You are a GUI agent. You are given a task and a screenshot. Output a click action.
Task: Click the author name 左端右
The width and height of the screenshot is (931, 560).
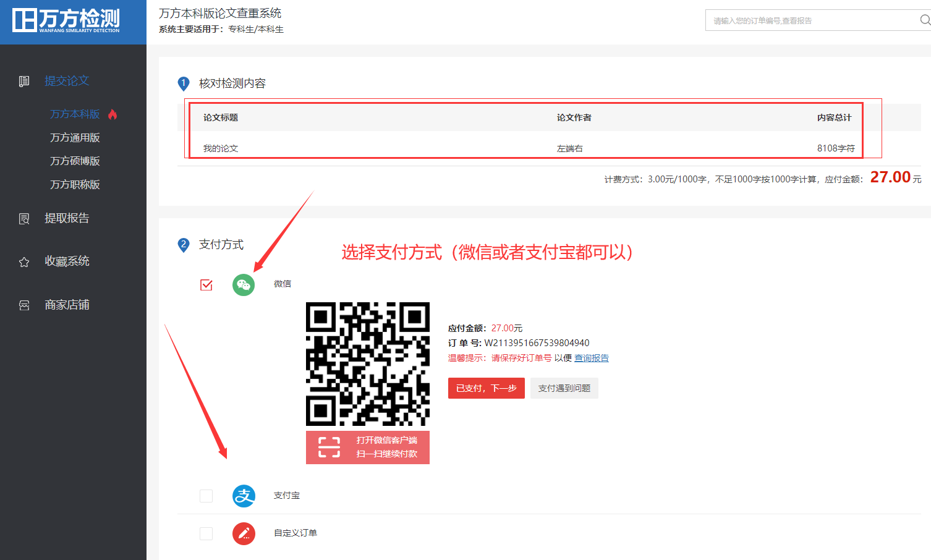[570, 148]
